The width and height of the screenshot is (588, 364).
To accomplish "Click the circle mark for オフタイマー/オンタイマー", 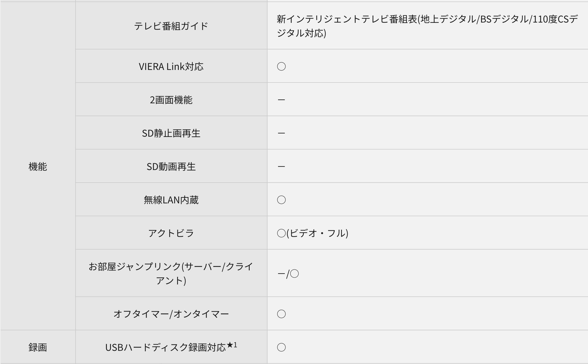I will click(281, 314).
